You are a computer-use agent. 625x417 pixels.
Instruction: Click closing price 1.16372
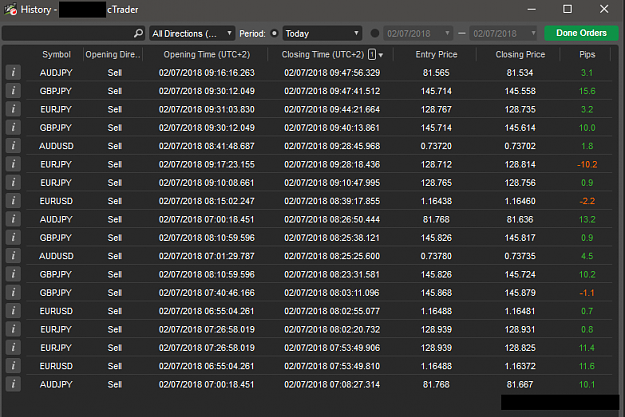pyautogui.click(x=520, y=366)
